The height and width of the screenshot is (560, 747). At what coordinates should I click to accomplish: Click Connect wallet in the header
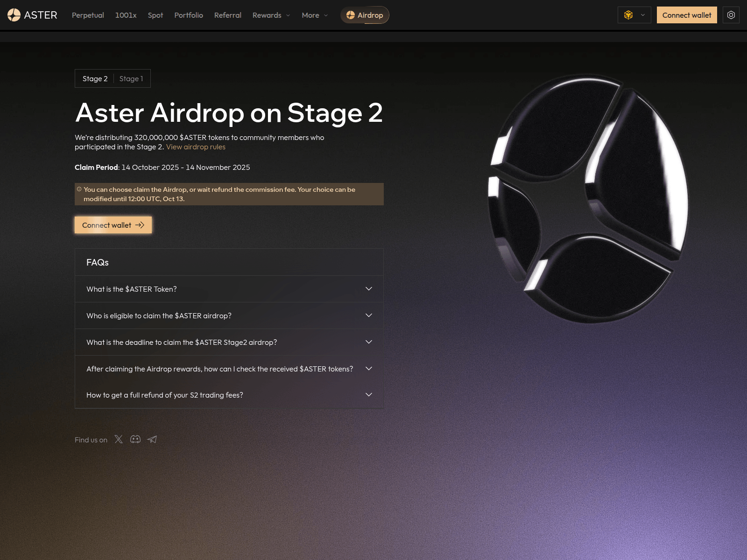(x=687, y=15)
